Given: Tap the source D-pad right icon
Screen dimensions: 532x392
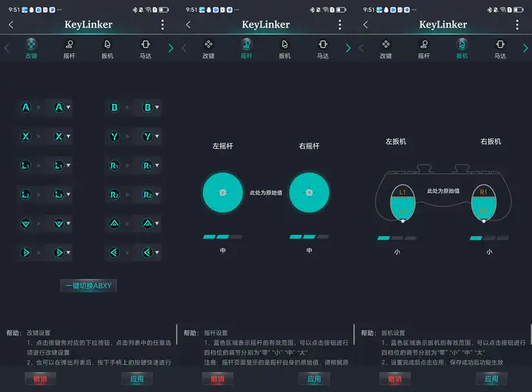Looking at the screenshot, I should click(x=26, y=252).
